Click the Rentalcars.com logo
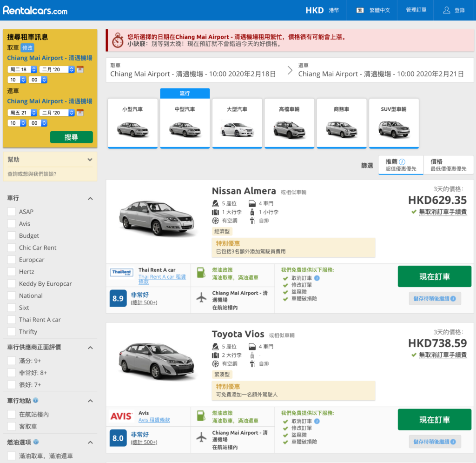The height and width of the screenshot is (463, 476). pos(35,10)
